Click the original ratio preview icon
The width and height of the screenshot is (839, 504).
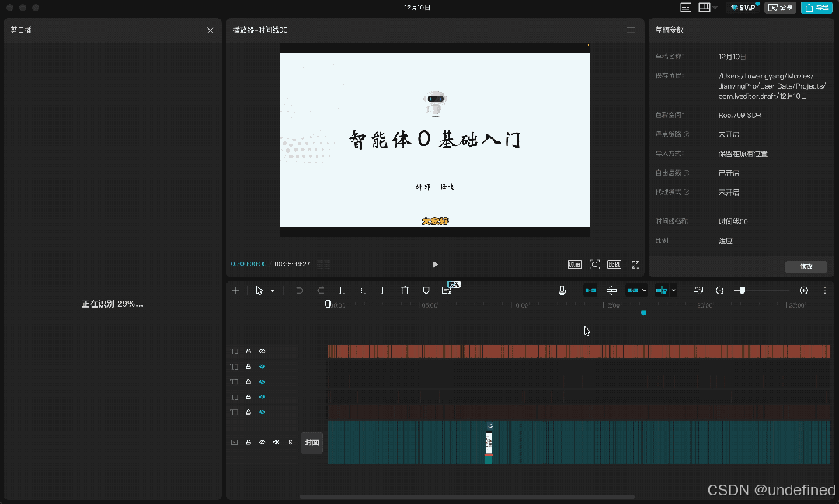(575, 264)
